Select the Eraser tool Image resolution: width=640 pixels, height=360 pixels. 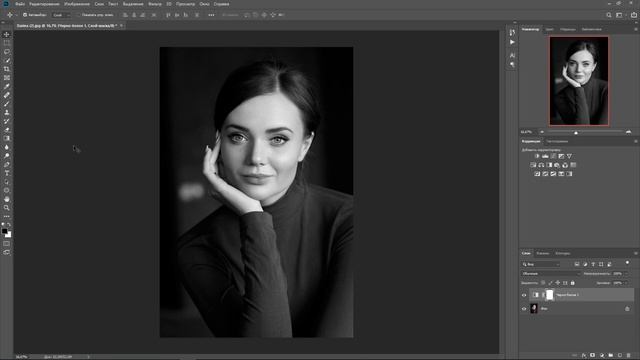(x=7, y=130)
